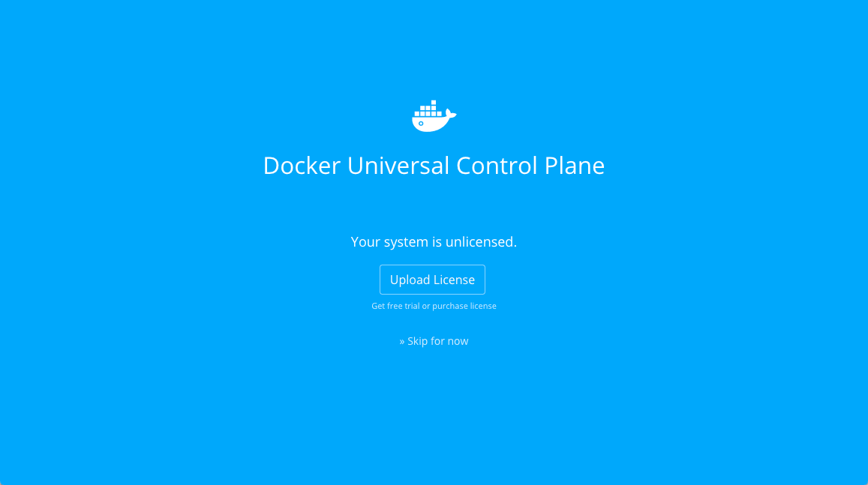Image resolution: width=868 pixels, height=485 pixels.
Task: Click the double chevron before Skip for now
Action: coord(402,341)
